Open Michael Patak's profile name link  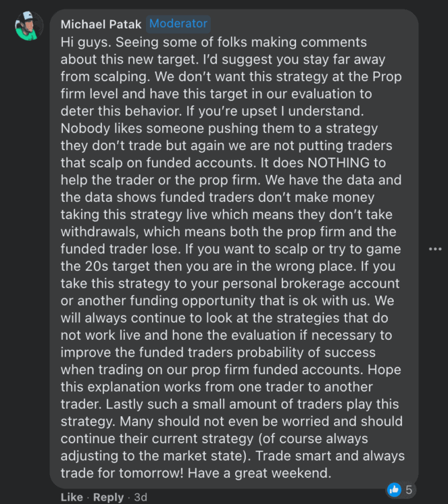click(x=101, y=24)
